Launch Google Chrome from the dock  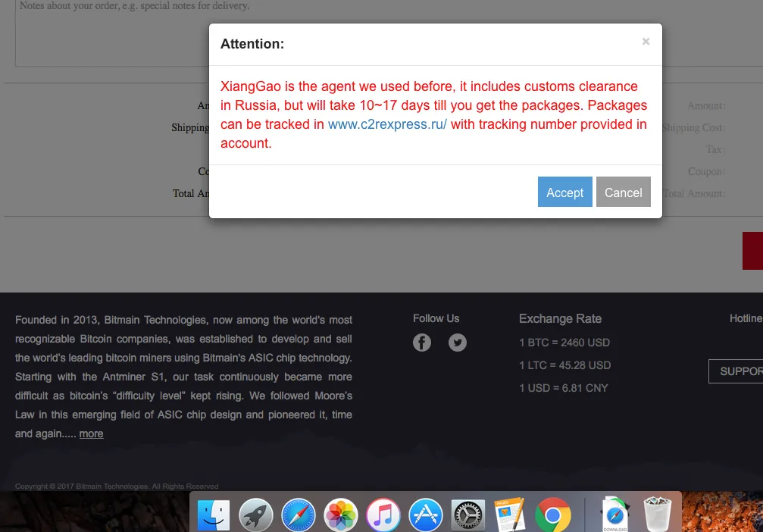(x=552, y=515)
